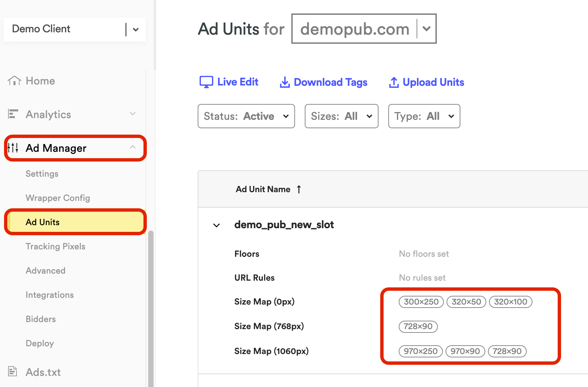Click the Floors row label
The image size is (588, 387).
[x=247, y=254]
